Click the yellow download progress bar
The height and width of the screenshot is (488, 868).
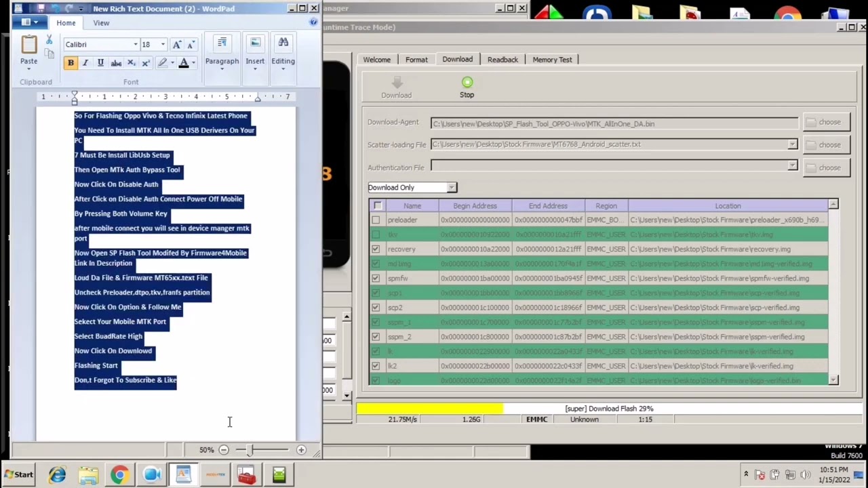click(x=430, y=409)
